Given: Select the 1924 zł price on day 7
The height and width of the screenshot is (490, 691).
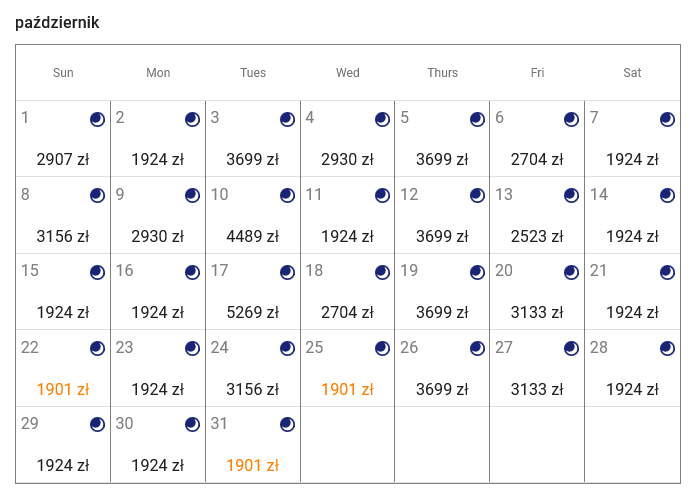Looking at the screenshot, I should [632, 160].
